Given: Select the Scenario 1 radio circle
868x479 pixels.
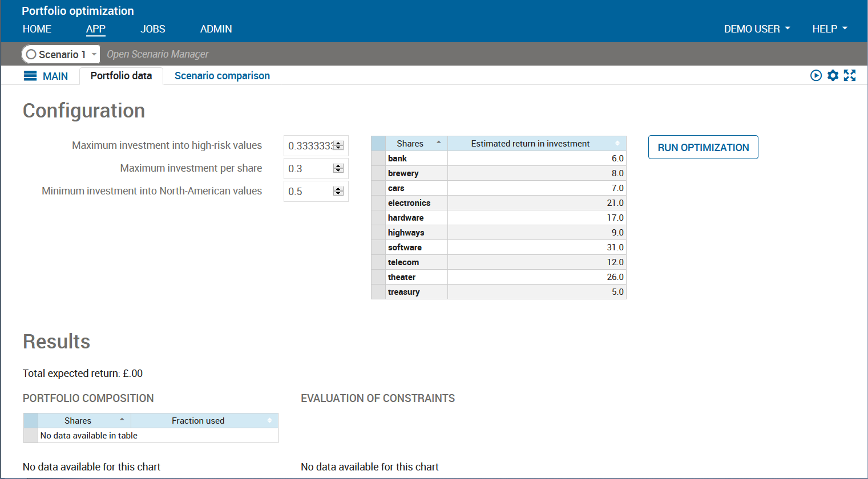Looking at the screenshot, I should point(31,54).
